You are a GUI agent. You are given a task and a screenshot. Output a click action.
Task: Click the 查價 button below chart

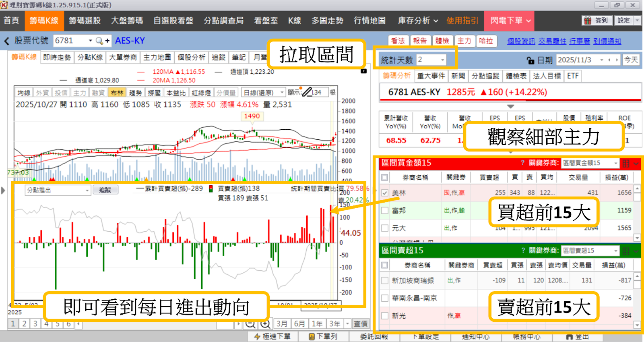[361, 324]
